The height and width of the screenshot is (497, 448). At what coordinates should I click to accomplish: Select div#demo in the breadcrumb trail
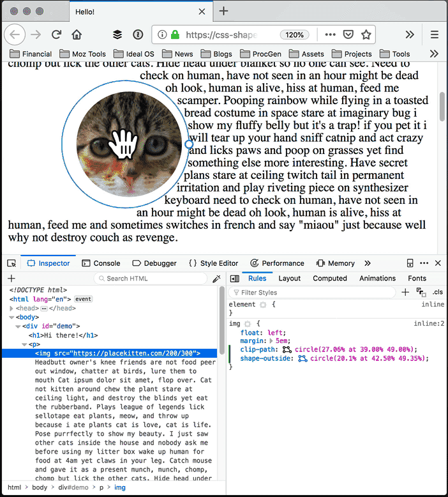coord(73,487)
